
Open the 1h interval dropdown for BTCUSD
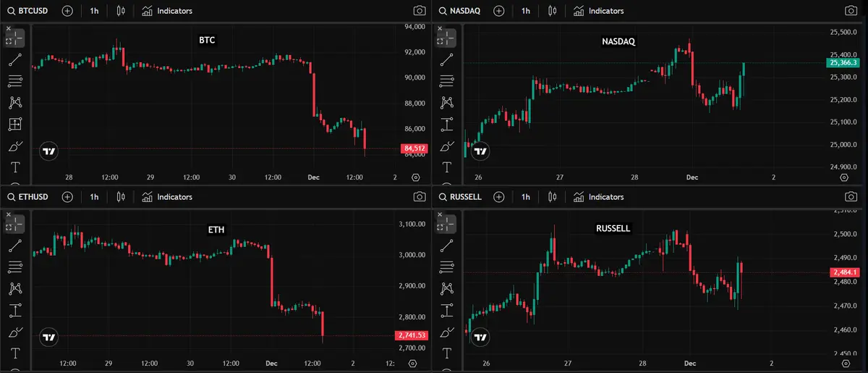point(94,11)
